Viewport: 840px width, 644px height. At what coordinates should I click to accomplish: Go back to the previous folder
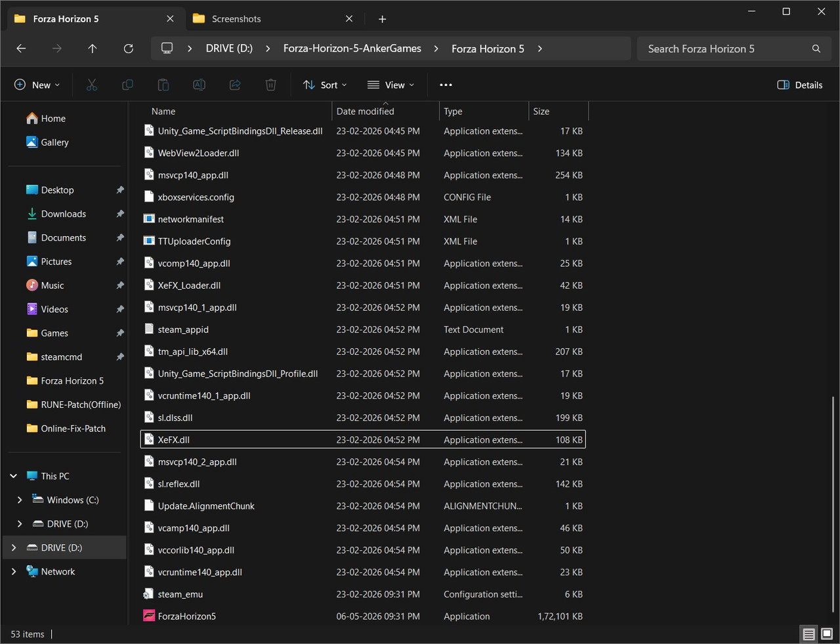click(x=21, y=49)
